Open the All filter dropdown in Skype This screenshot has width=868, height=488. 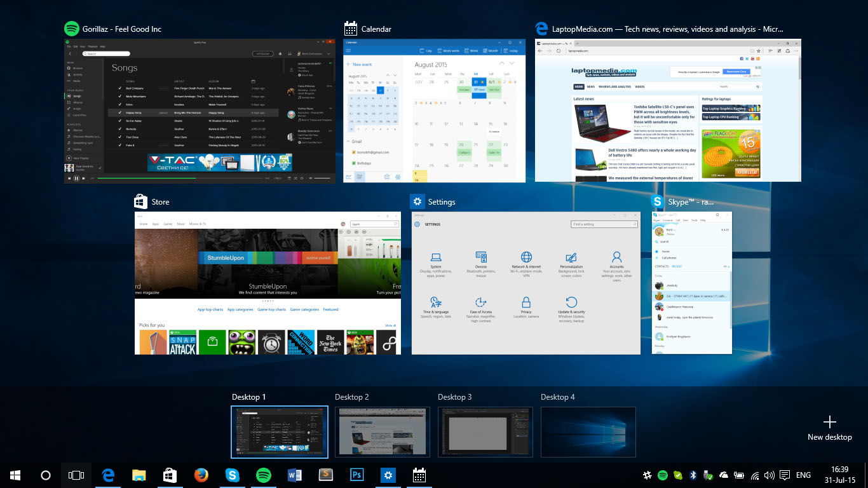pyautogui.click(x=726, y=266)
